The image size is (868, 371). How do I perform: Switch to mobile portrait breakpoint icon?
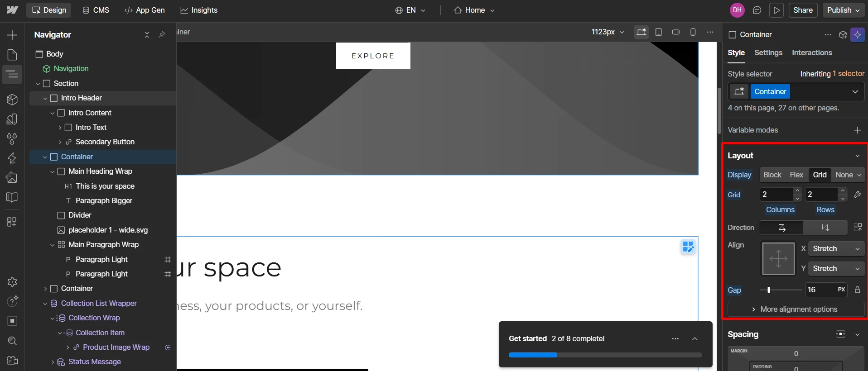tap(693, 32)
